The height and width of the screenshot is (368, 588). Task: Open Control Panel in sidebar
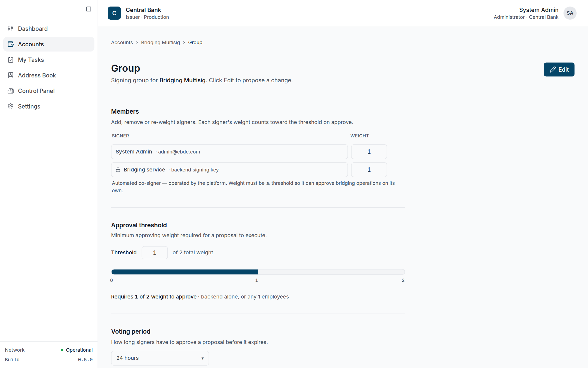point(49,91)
